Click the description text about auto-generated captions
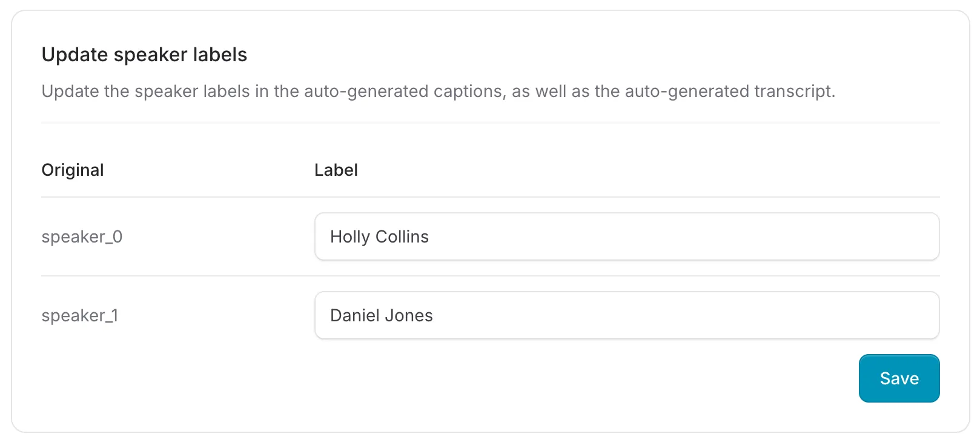This screenshot has width=980, height=445. (438, 91)
